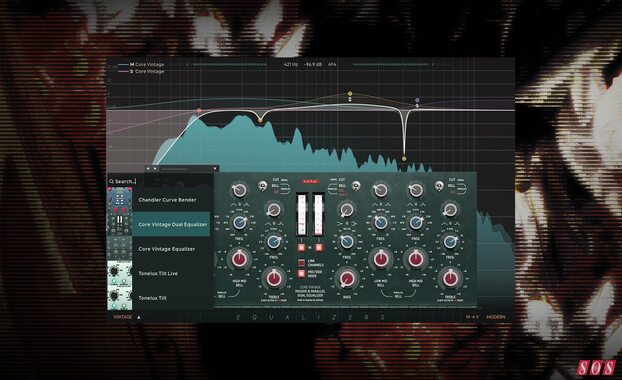
Task: Click the left channel TREBLE red gain knob
Action: pyautogui.click(x=273, y=278)
